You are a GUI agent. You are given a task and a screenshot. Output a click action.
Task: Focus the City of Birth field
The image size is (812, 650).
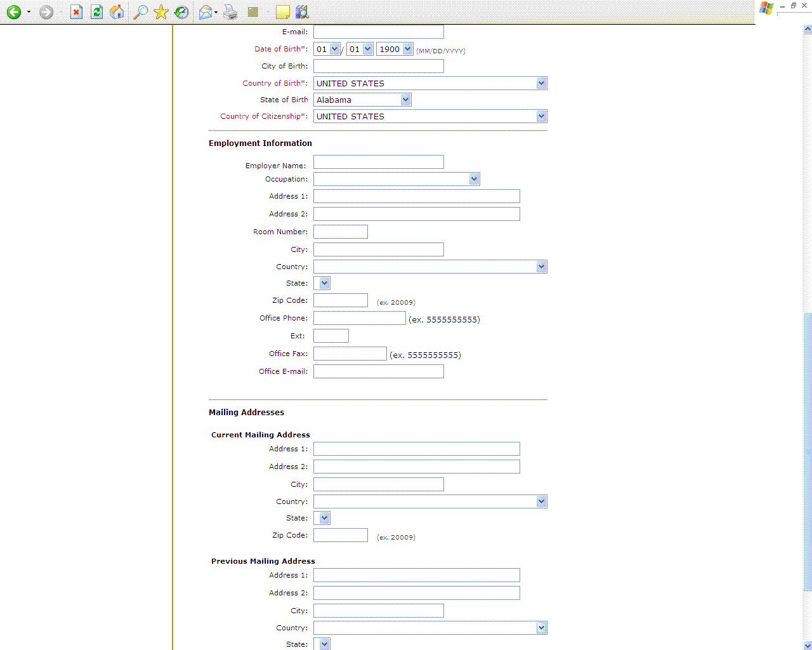[379, 66]
